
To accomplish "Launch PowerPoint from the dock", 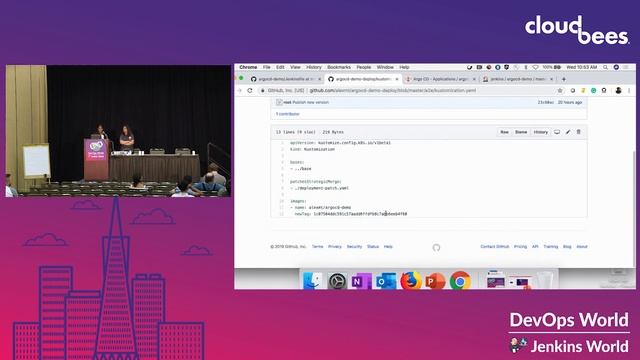I will click(x=435, y=281).
